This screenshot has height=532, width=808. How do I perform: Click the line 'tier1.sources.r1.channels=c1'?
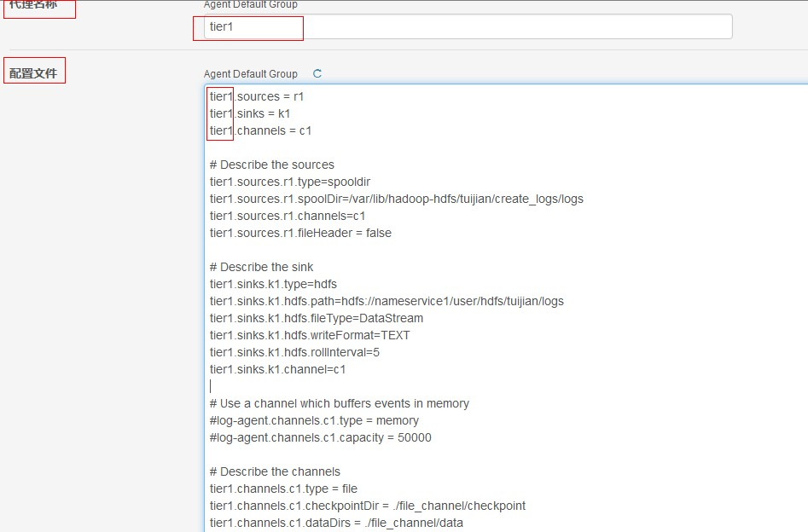287,215
